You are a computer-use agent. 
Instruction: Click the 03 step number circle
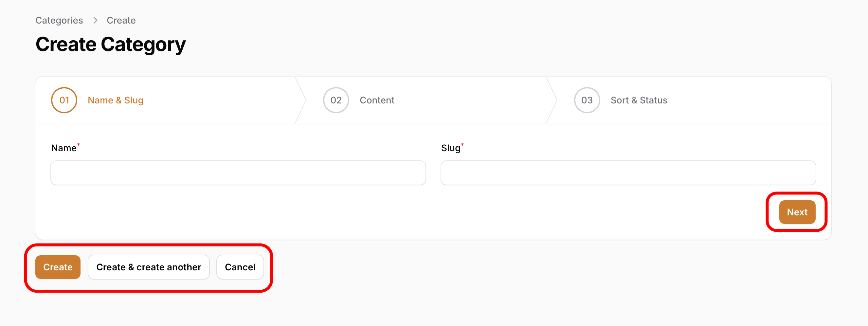pyautogui.click(x=587, y=100)
